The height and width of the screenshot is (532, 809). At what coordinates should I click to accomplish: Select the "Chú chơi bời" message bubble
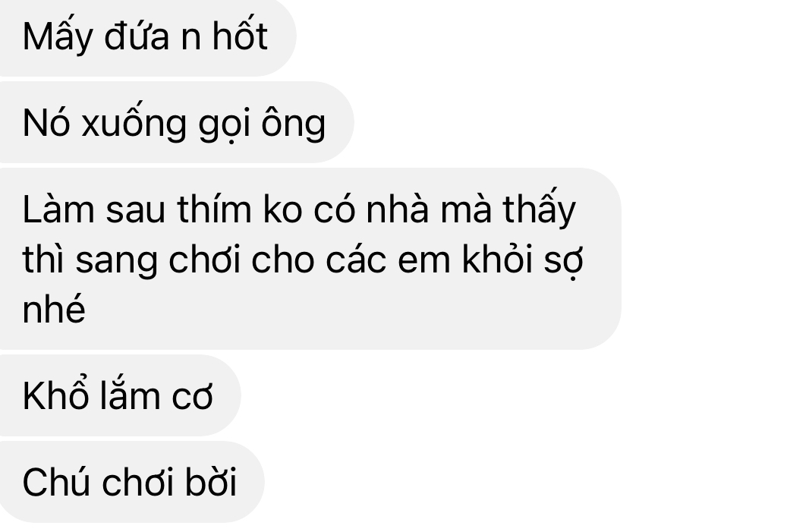(131, 482)
